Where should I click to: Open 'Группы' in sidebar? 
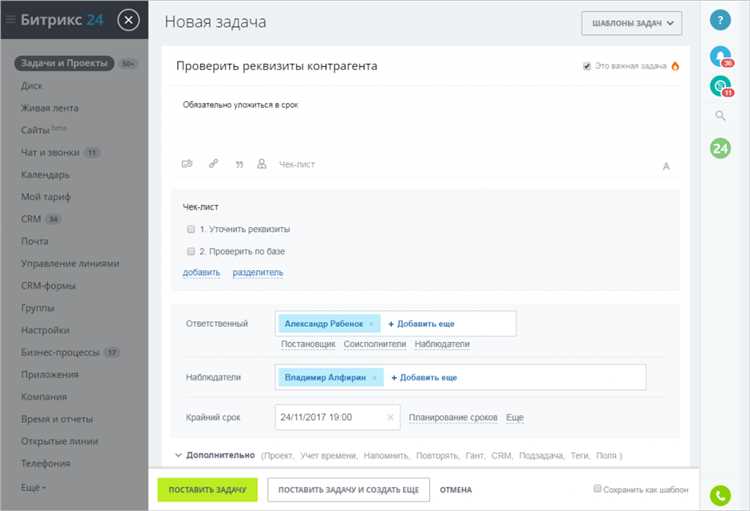pos(37,308)
